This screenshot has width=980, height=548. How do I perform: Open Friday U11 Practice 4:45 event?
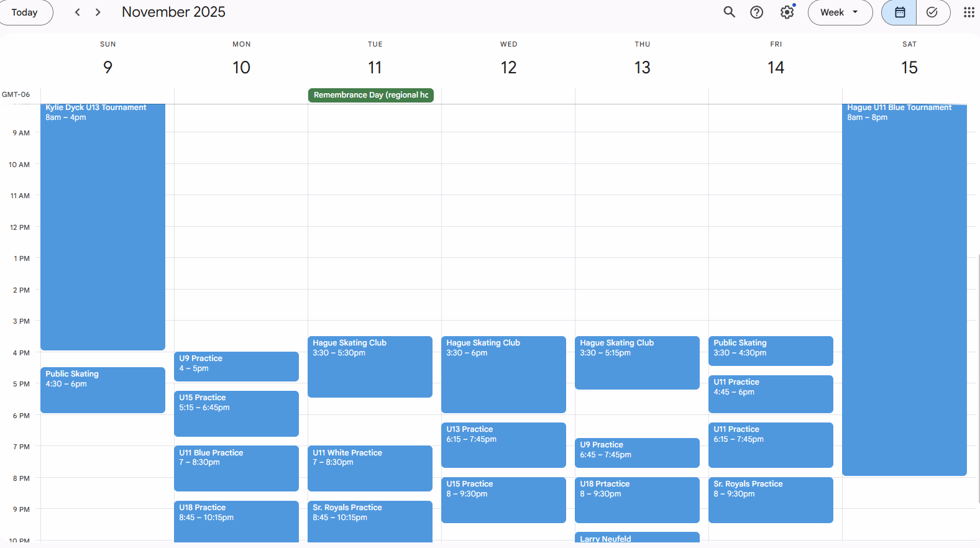tap(771, 394)
